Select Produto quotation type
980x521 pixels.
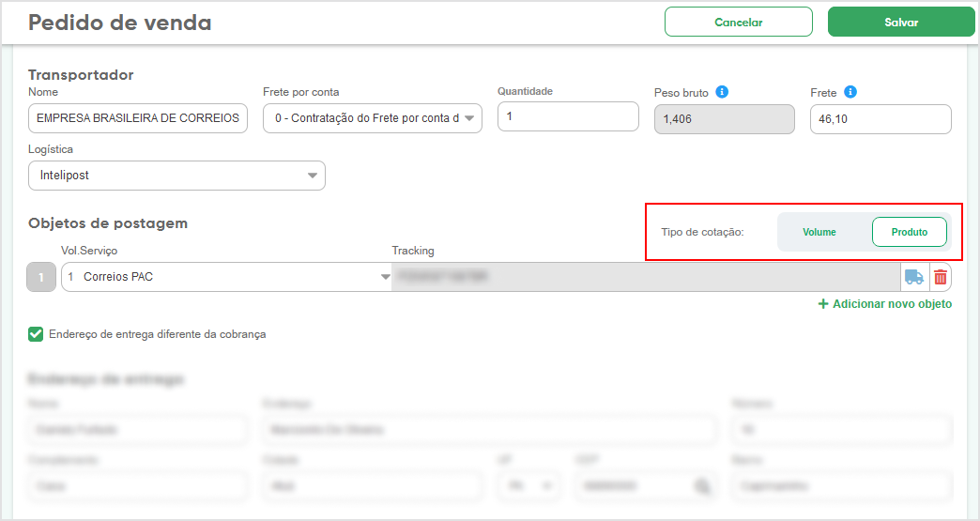910,232
